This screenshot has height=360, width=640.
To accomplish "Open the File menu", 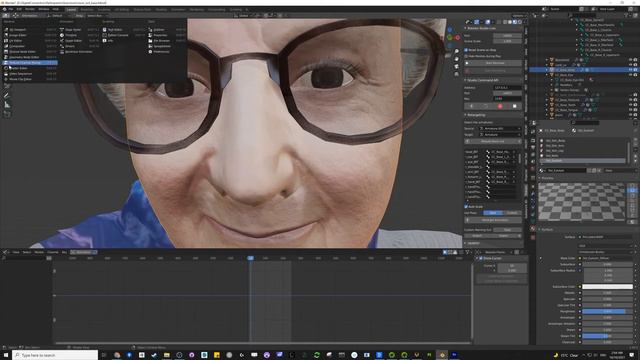I will (11, 9).
